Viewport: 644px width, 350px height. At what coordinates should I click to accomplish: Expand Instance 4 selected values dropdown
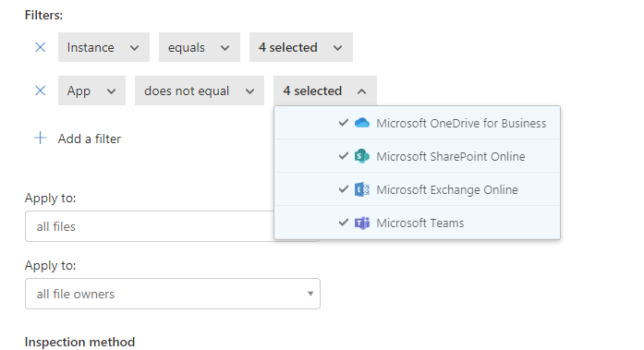tap(300, 47)
